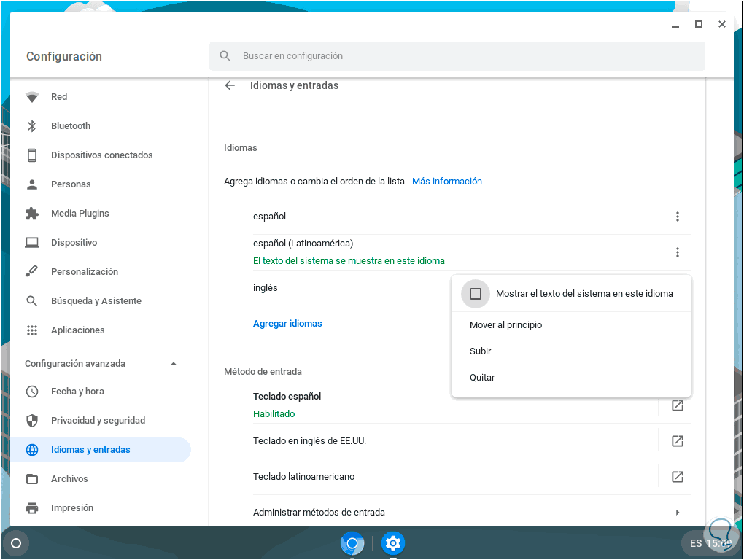Click the Búsqueda y Asistente magnifier icon
744x560 pixels.
[x=32, y=301]
